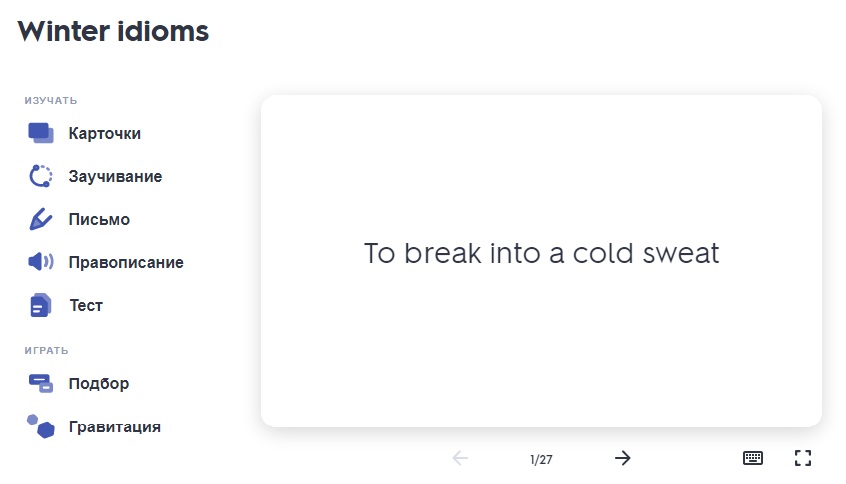Play the Подбор game label
846x484 pixels.
99,383
